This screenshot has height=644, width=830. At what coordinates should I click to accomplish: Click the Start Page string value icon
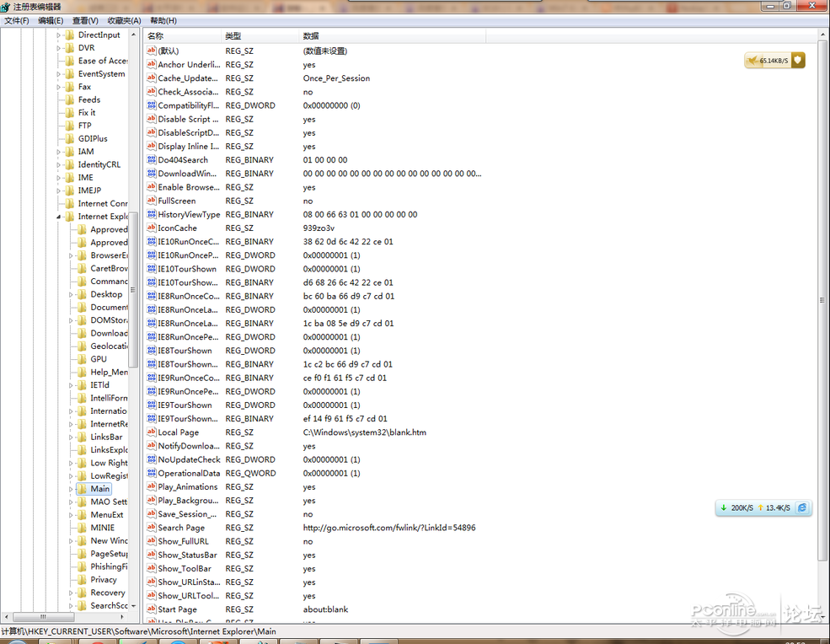pos(152,609)
